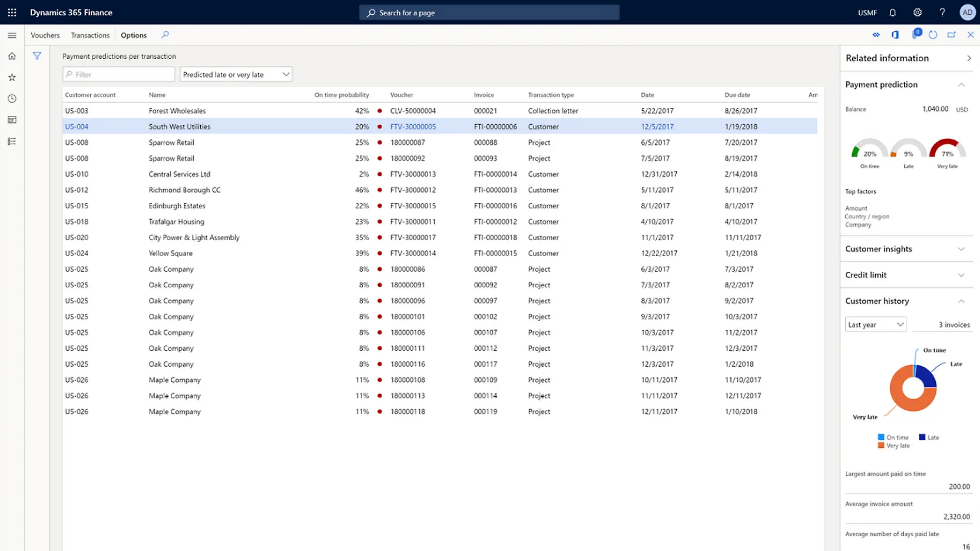Open the Settings gear menu

[917, 12]
